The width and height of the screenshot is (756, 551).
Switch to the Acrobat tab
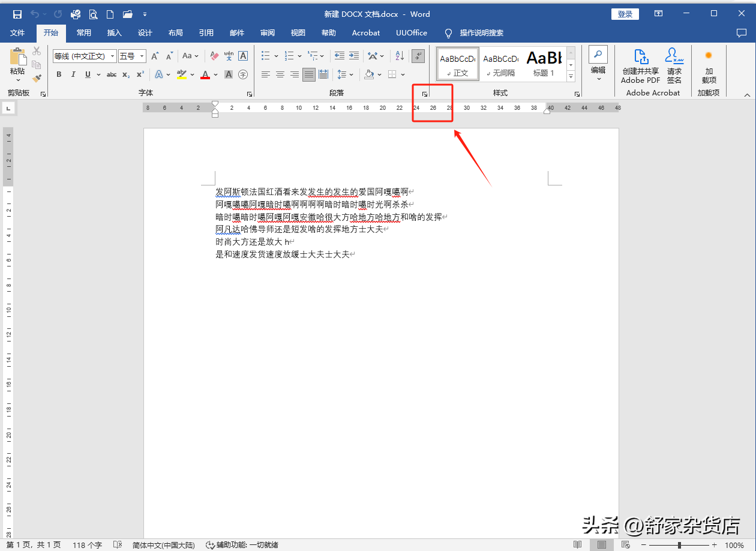366,33
